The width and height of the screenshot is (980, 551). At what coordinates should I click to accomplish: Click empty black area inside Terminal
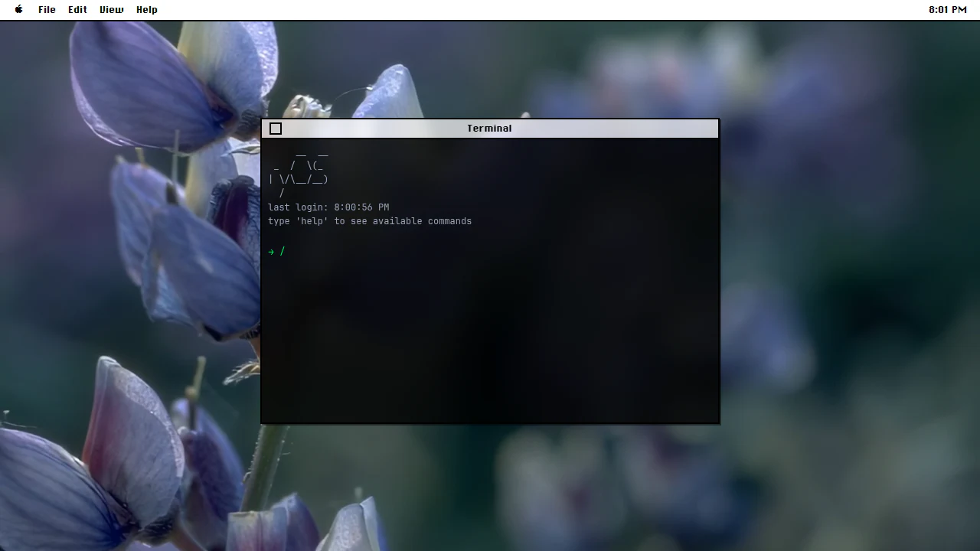click(490, 344)
